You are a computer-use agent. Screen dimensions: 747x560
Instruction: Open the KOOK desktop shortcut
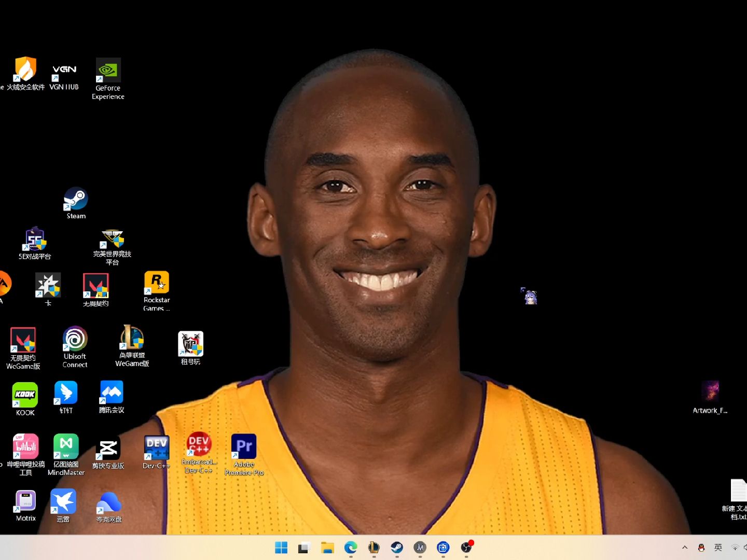point(25,399)
